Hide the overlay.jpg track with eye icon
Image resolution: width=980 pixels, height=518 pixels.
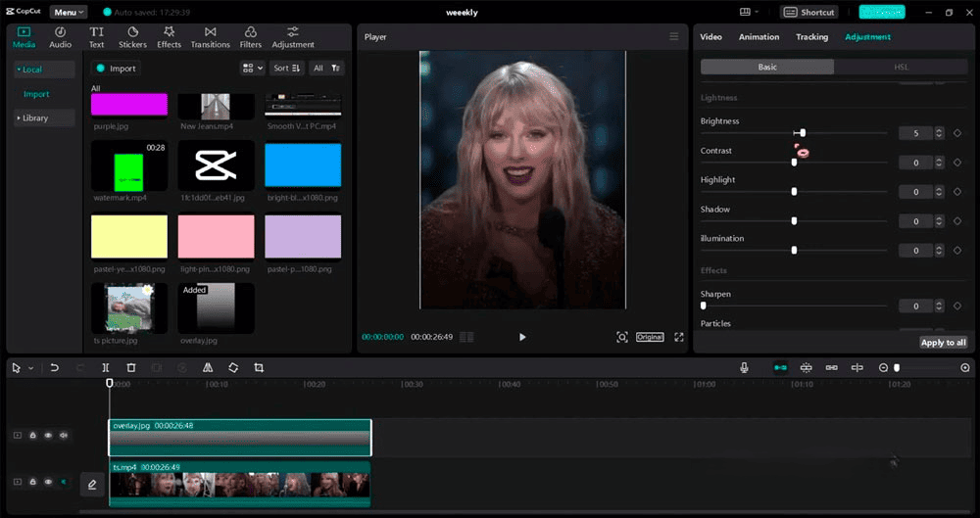click(x=48, y=436)
